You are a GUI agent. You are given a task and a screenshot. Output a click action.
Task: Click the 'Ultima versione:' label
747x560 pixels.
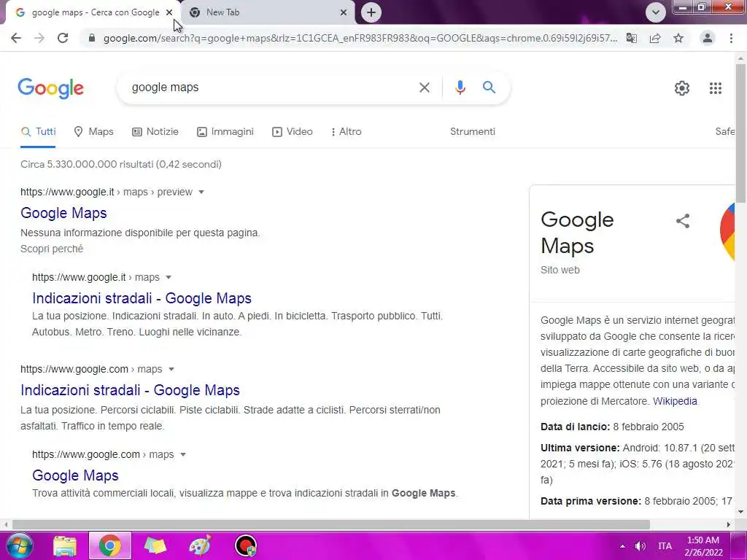[580, 448]
